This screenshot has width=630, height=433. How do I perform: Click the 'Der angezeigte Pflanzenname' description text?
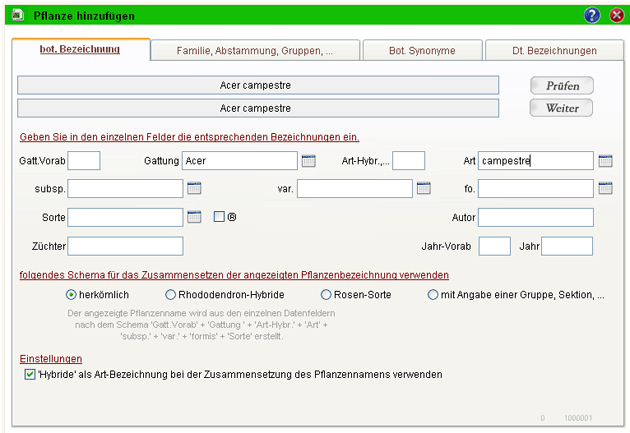[201, 325]
